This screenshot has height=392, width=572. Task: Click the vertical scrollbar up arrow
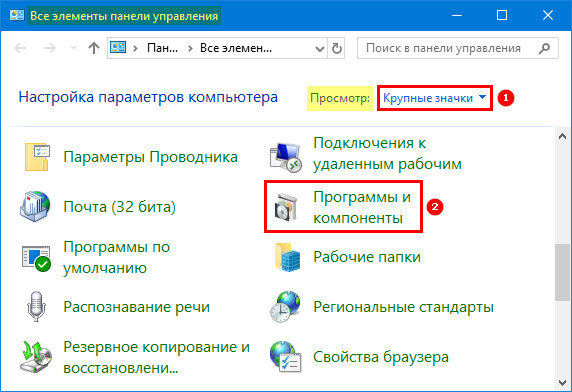[562, 136]
